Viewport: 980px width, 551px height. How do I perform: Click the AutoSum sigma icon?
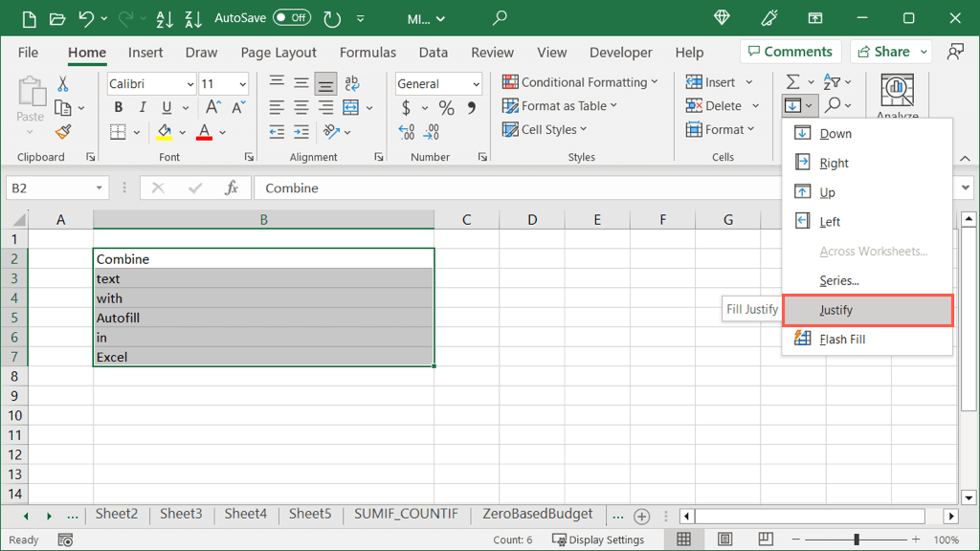coord(792,82)
